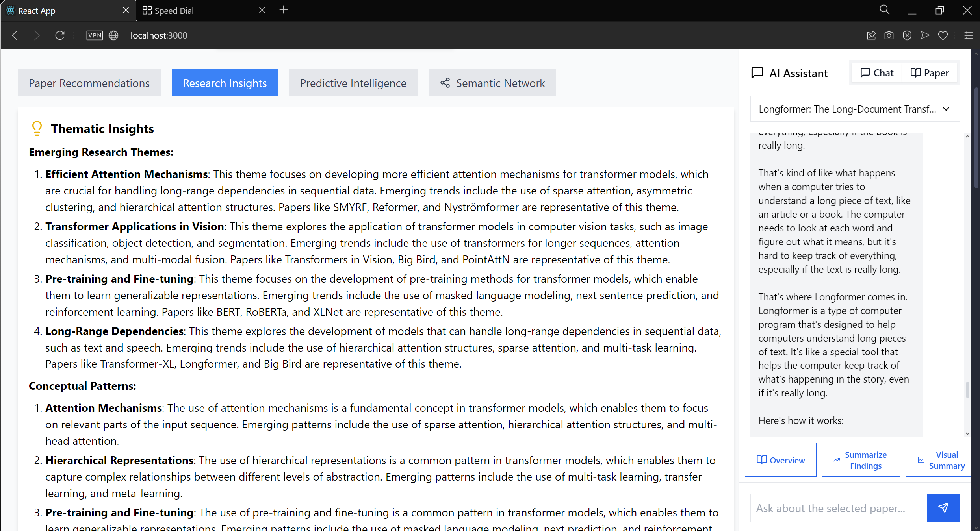
Task: Click the heart bookmarks icon
Action: coord(943,35)
